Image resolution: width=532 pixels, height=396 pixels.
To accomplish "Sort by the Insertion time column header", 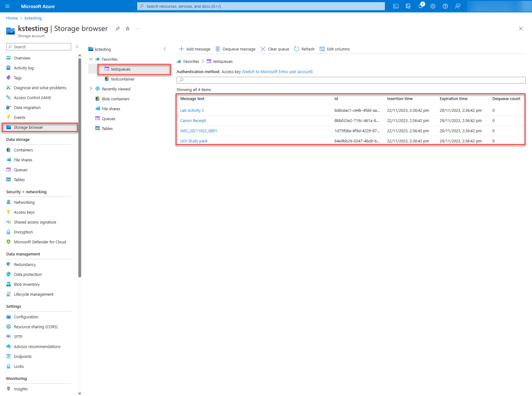I will [x=401, y=98].
